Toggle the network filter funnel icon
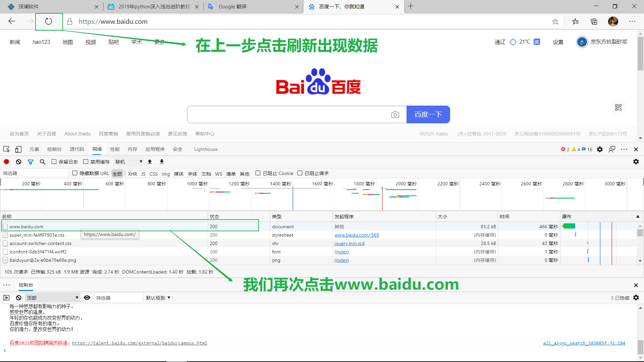The width and height of the screenshot is (644, 362). (31, 162)
